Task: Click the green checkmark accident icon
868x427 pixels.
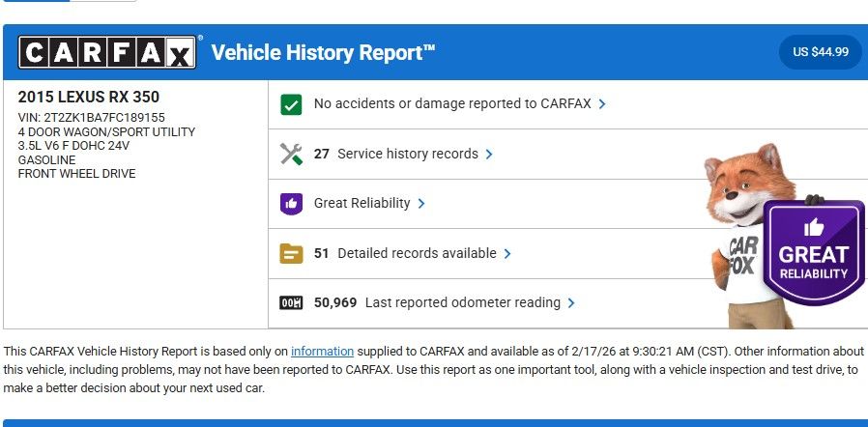Action: click(291, 104)
